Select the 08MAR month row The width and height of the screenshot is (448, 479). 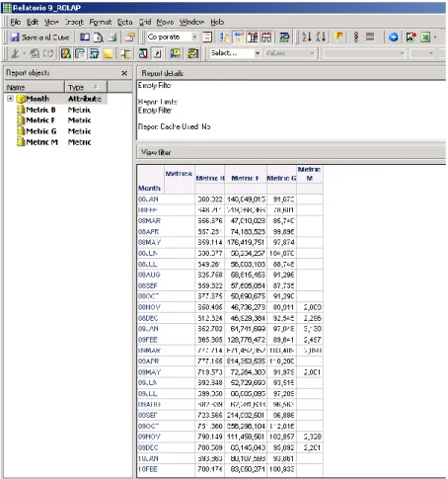(150, 220)
